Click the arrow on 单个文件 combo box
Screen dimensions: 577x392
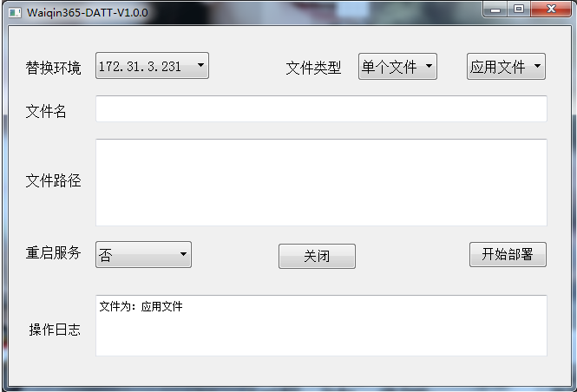429,66
